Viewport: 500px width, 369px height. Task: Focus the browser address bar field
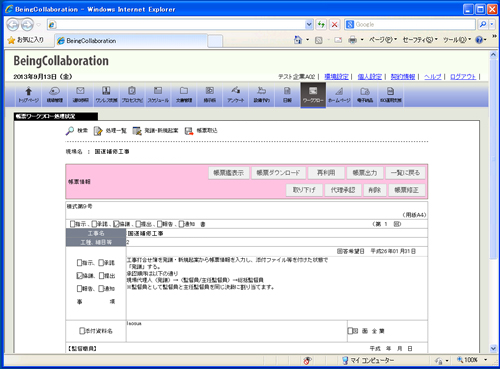click(180, 24)
